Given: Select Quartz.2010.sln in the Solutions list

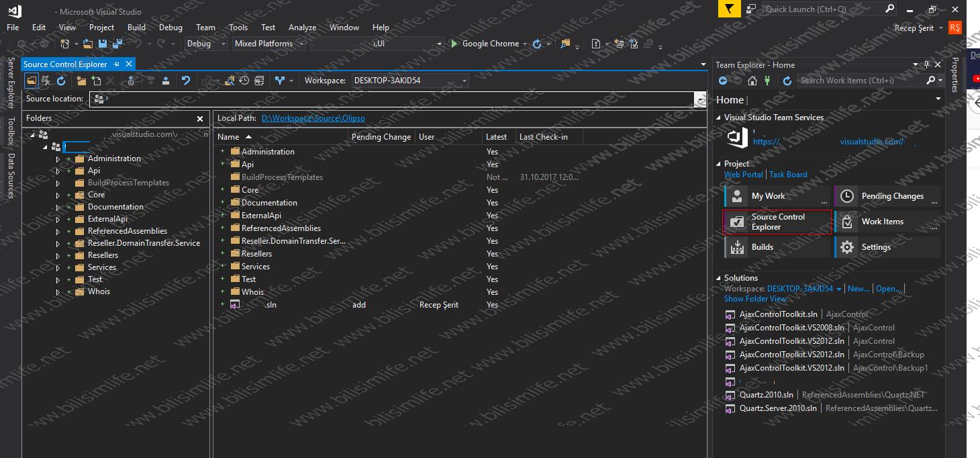Looking at the screenshot, I should click(766, 395).
